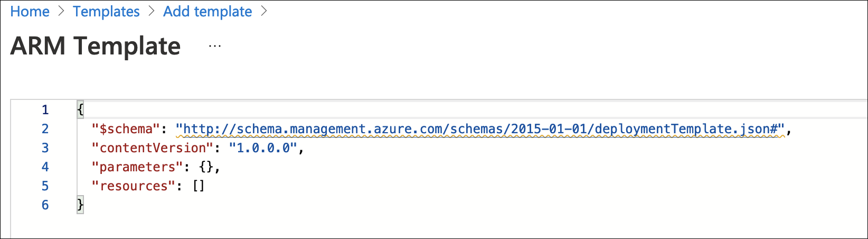Place cursor on the "$schema" key
Screen dimensions: 868x239
(x=126, y=129)
